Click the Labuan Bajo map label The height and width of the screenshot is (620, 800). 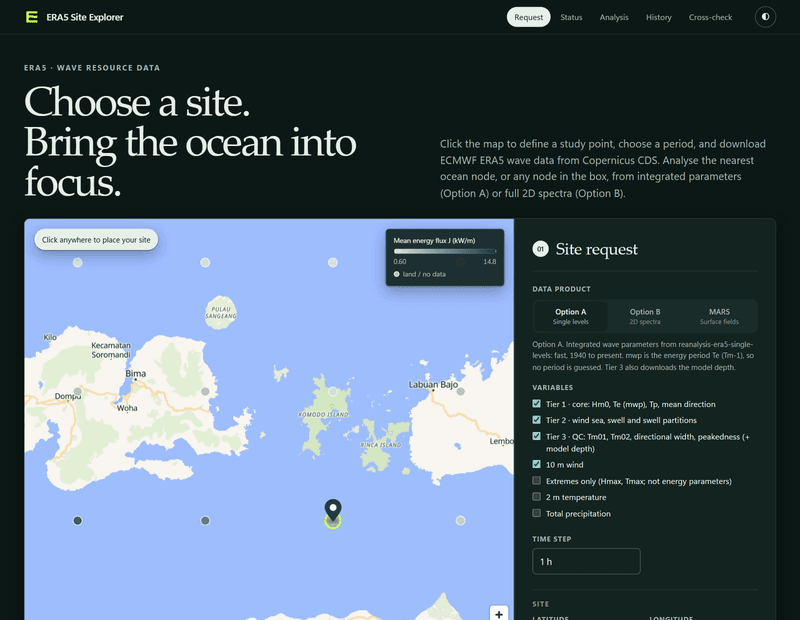tap(433, 384)
